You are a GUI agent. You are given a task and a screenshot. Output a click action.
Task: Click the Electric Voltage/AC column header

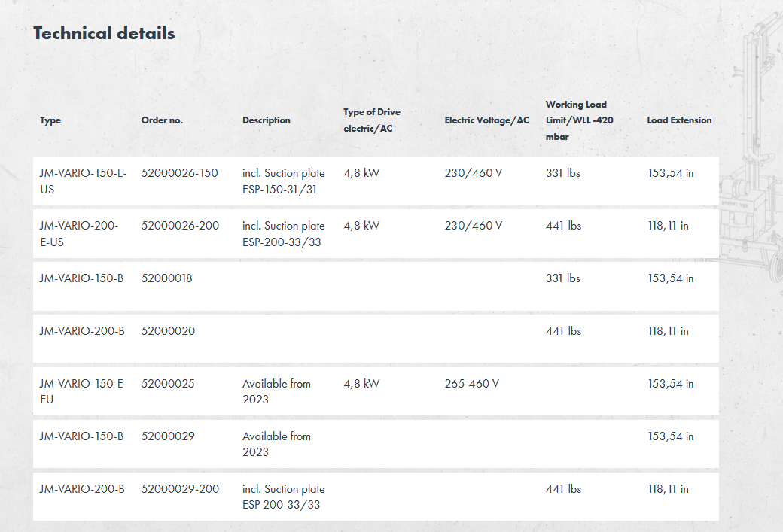pyautogui.click(x=486, y=120)
